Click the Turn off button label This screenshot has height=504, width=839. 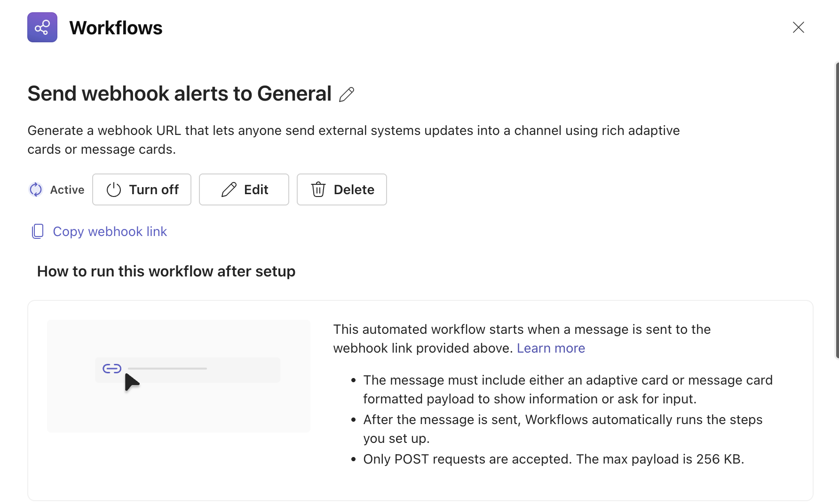[154, 189]
